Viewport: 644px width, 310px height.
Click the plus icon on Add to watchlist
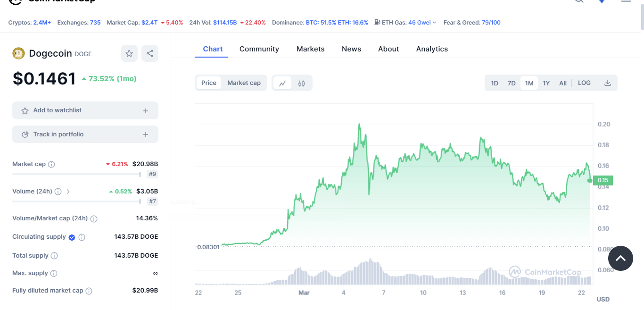146,111
